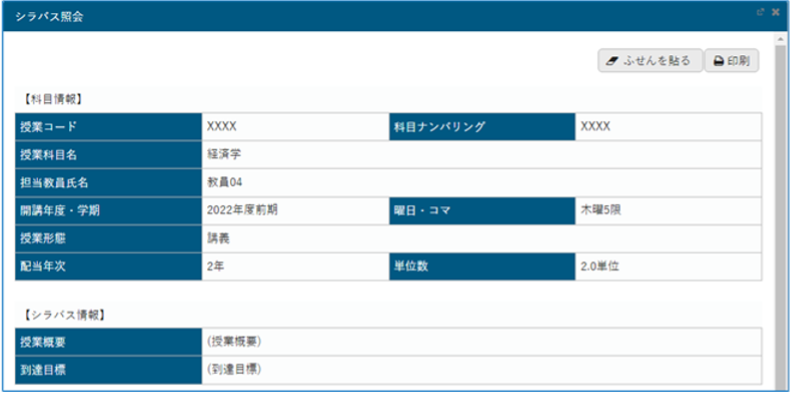Screen dimensions: 791x393
Task: Click the 【シラバス情報】 section heading
Action: click(x=64, y=315)
